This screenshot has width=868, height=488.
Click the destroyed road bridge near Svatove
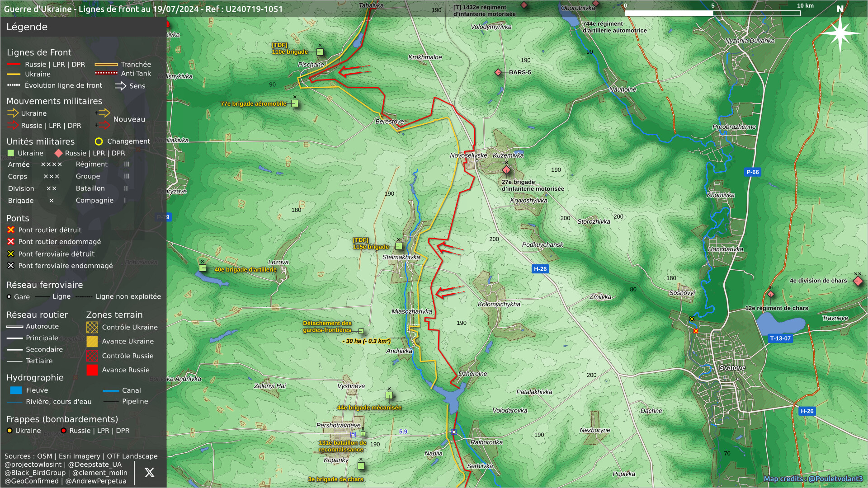696,331
